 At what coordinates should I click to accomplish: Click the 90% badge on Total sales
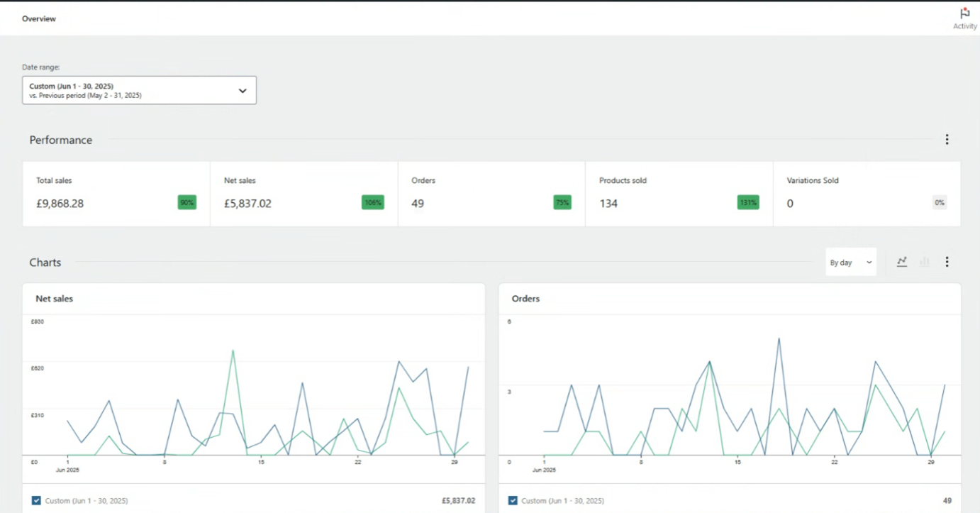click(x=186, y=203)
